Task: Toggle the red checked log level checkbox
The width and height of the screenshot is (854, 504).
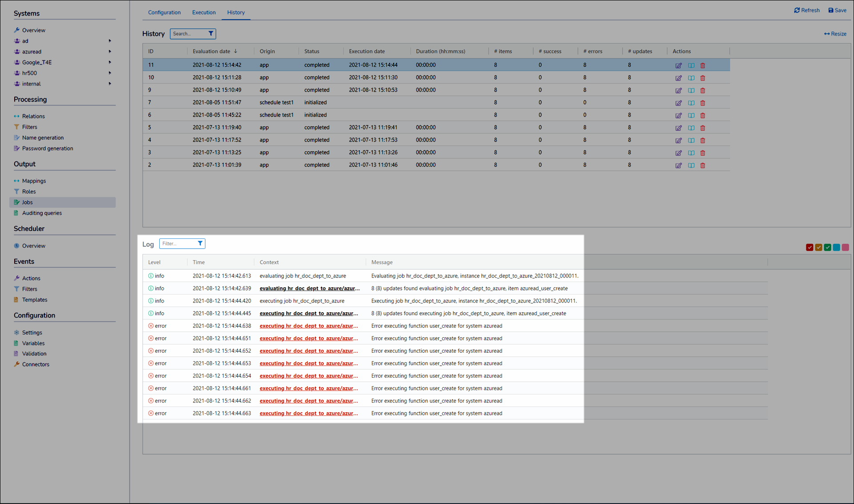Action: pyautogui.click(x=810, y=247)
